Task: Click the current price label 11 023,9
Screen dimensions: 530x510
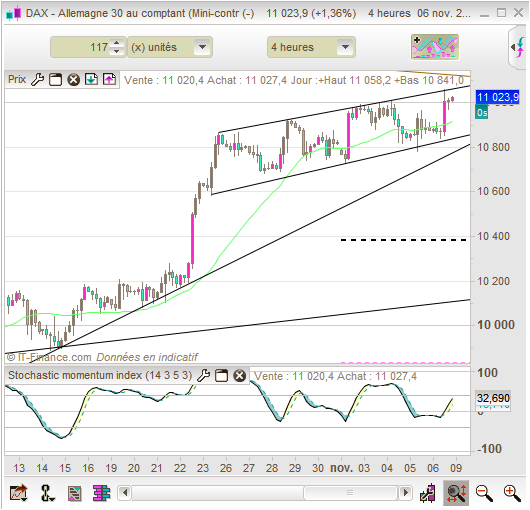Action: click(497, 97)
